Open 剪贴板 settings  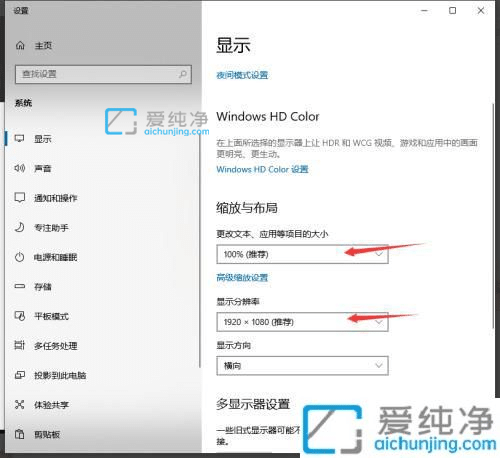47,434
